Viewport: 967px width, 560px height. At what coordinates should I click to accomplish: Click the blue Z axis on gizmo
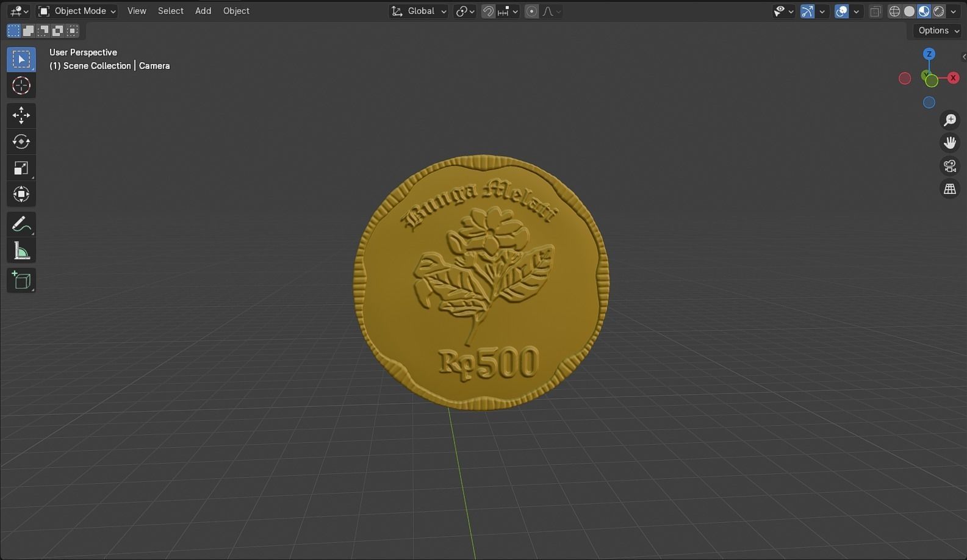pyautogui.click(x=929, y=54)
